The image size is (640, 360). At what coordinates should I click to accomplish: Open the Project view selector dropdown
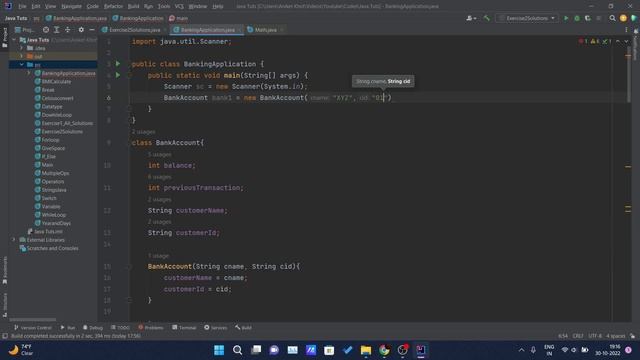pos(24,30)
